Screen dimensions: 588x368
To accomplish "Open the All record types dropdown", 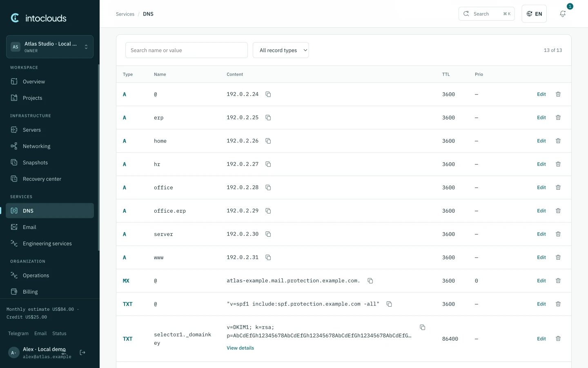I will [281, 50].
